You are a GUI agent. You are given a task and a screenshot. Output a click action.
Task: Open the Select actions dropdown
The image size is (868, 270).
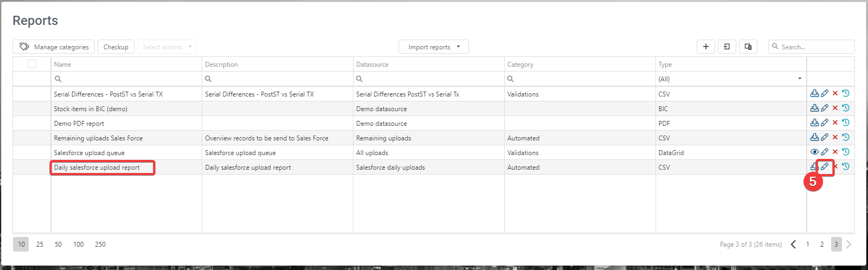point(167,47)
